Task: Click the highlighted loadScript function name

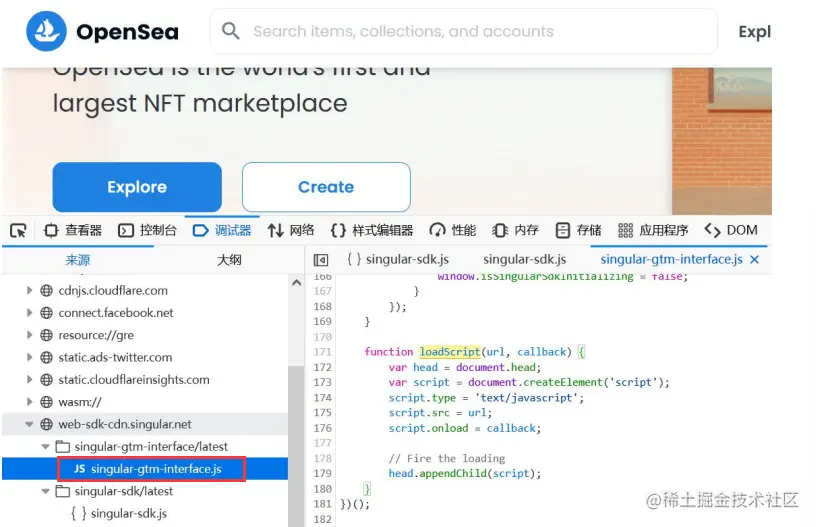Action: click(x=450, y=352)
